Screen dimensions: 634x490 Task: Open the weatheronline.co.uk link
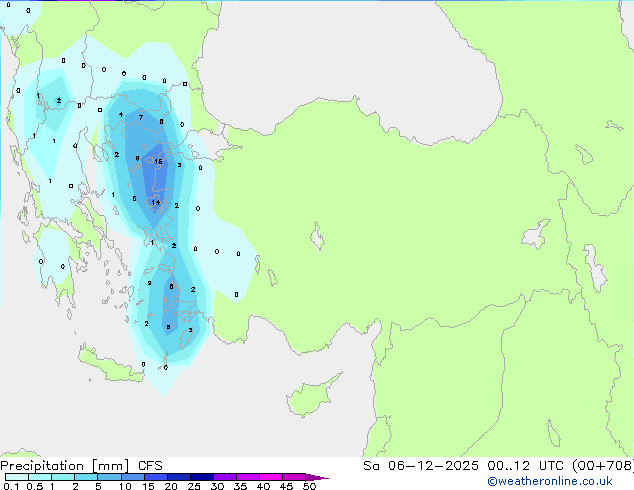[x=550, y=481]
